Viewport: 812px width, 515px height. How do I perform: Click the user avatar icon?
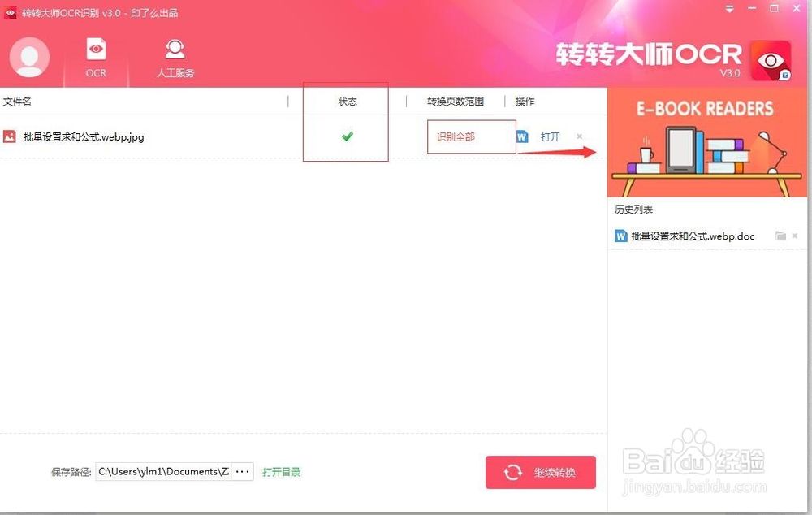pos(29,57)
